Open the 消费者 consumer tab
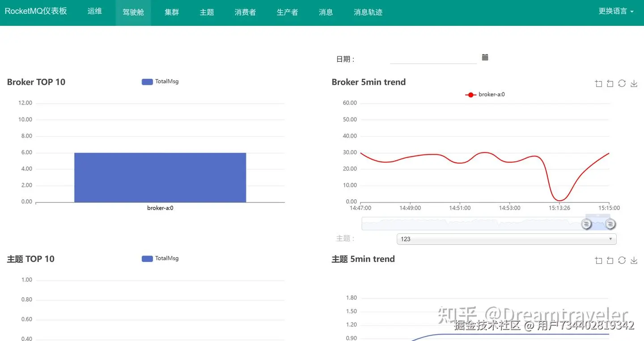Screen dimensions: 644x341 click(x=246, y=13)
